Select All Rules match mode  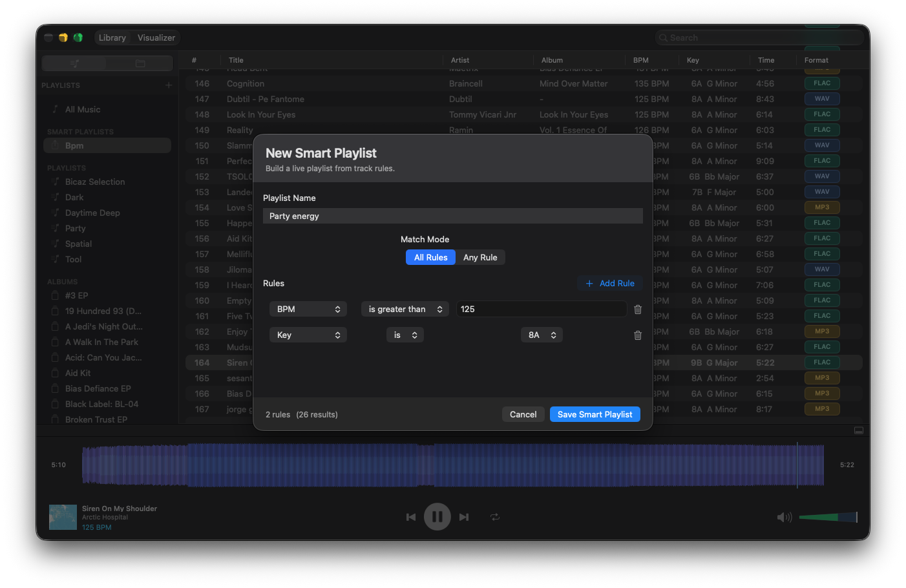click(x=430, y=257)
